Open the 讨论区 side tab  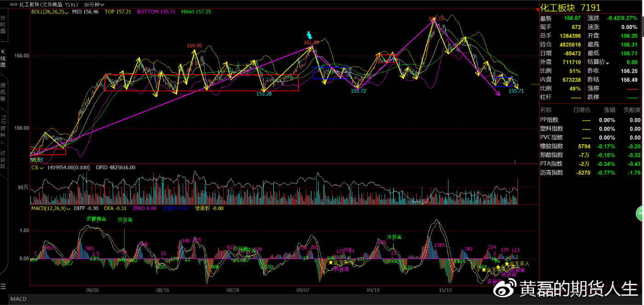[3, 159]
